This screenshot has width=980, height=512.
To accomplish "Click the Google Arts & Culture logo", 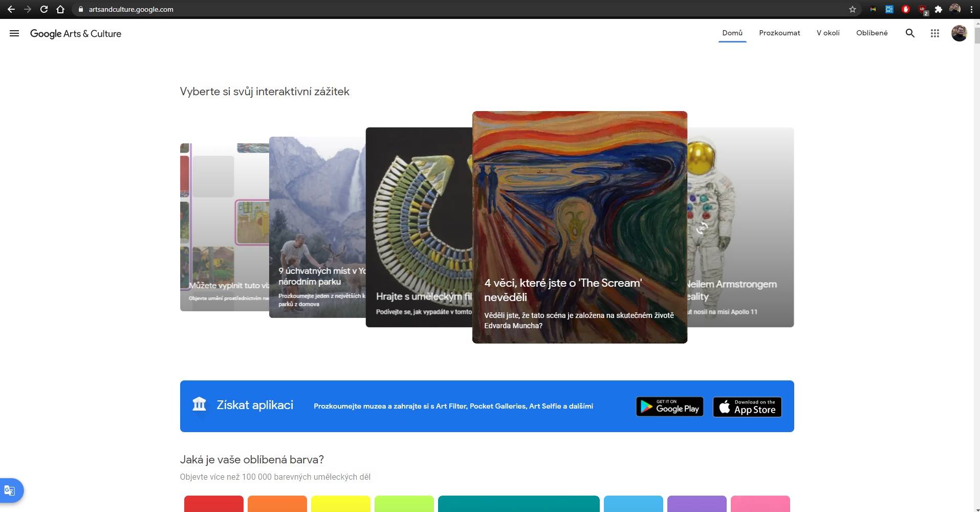I will (x=76, y=34).
